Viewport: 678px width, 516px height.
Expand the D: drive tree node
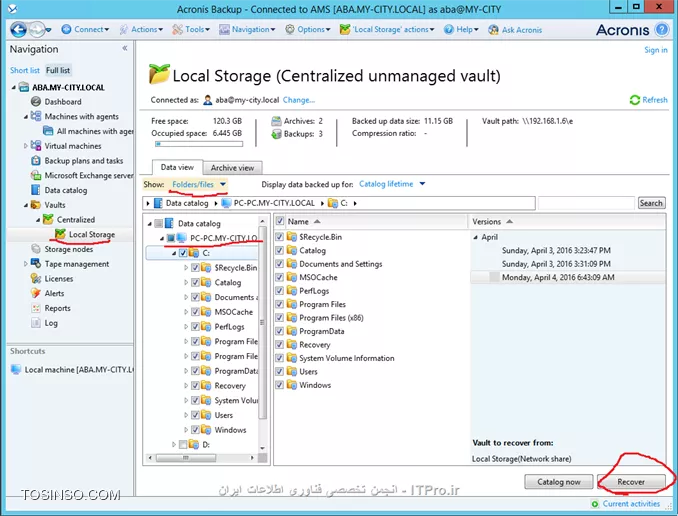click(174, 445)
